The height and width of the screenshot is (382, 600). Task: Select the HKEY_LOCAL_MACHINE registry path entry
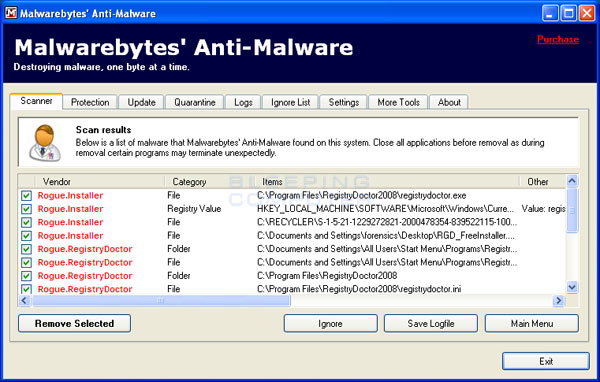pyautogui.click(x=385, y=209)
